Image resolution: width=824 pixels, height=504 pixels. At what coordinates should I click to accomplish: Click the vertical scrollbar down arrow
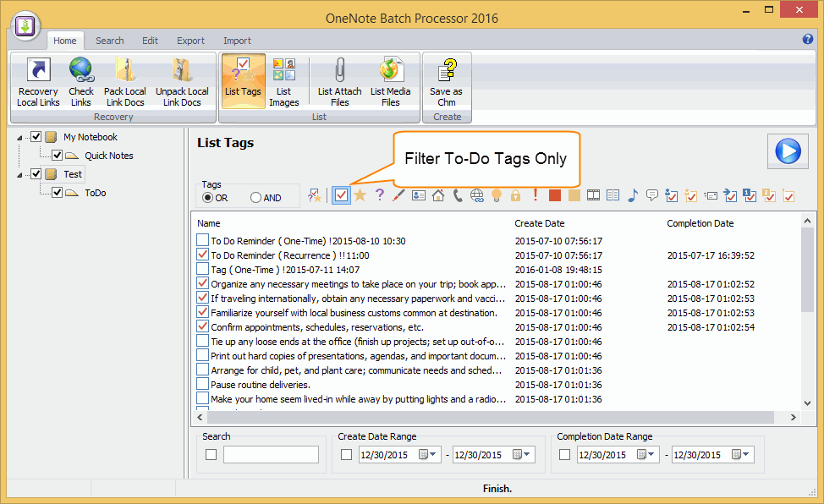[808, 403]
